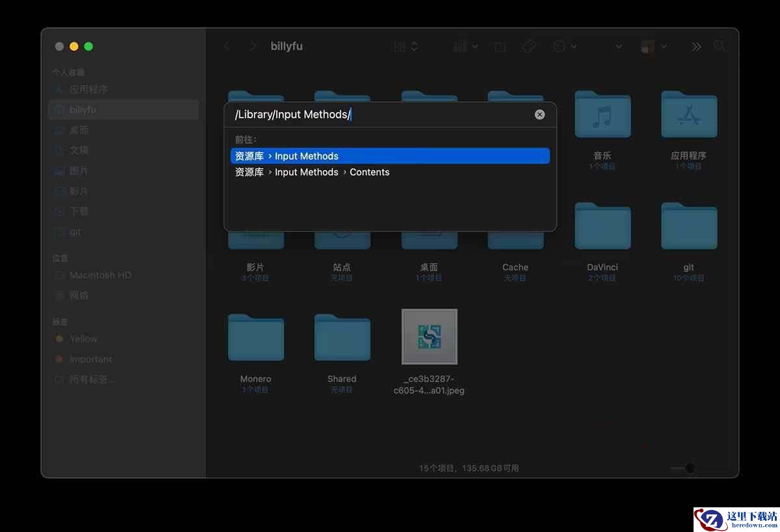The width and height of the screenshot is (780, 532).
Task: Select the Cache folder
Action: (515, 240)
